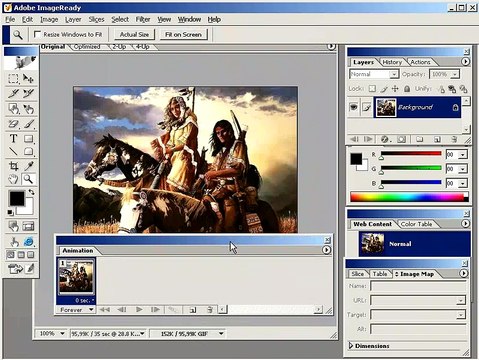This screenshot has width=479, height=360.
Task: Open the URL dropdown in Image Map
Action: 461,301
